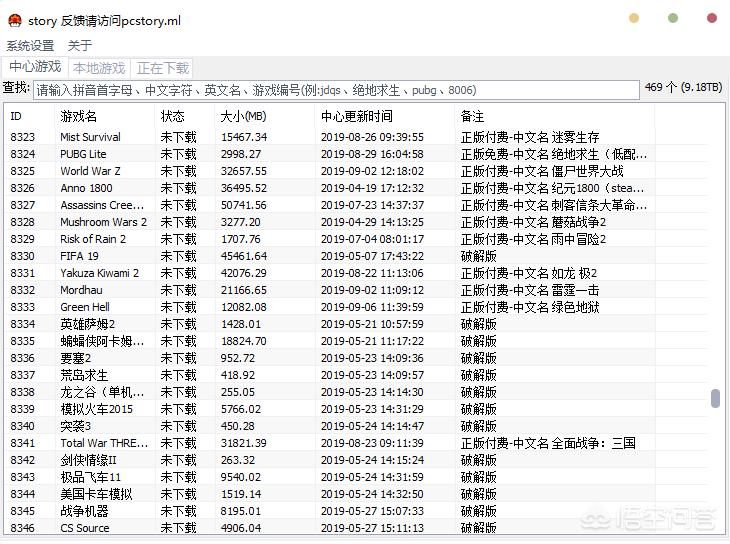The image size is (730, 544).
Task: Click the 469 个 (9.18TB) count label
Action: [x=683, y=87]
